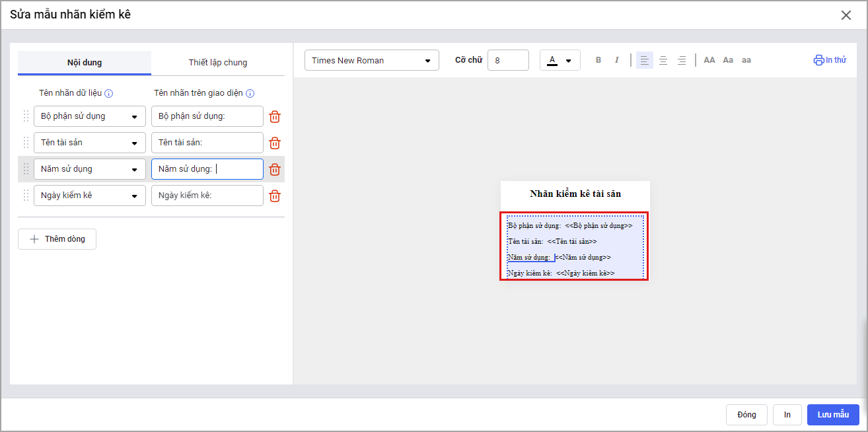Screen dimensions: 868x432
Task: Toggle Italic formatting in toolbar
Action: pyautogui.click(x=617, y=60)
